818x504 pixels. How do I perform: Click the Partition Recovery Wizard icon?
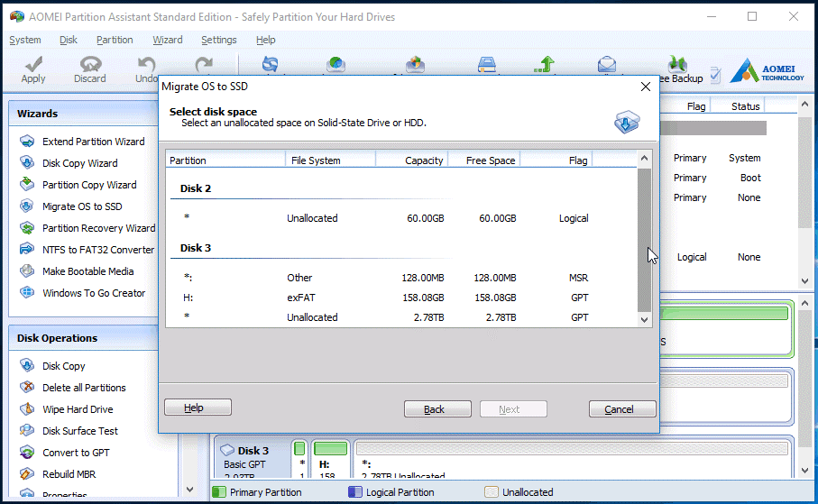click(27, 228)
